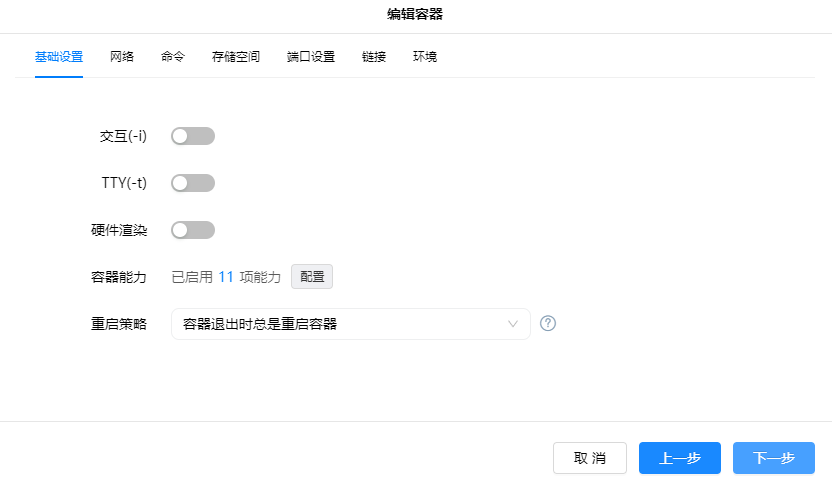832x486 pixels.
Task: Click the 配置 button for container capabilities
Action: [x=312, y=277]
